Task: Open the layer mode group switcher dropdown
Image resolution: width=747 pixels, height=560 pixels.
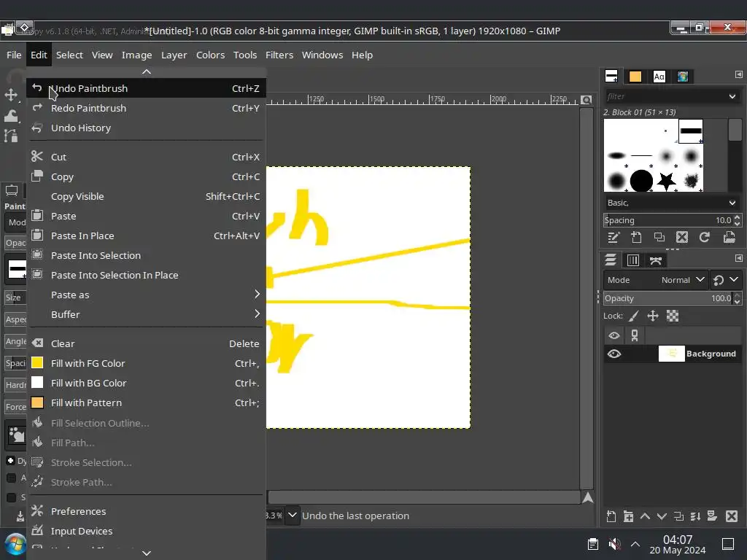Action: [x=726, y=280]
